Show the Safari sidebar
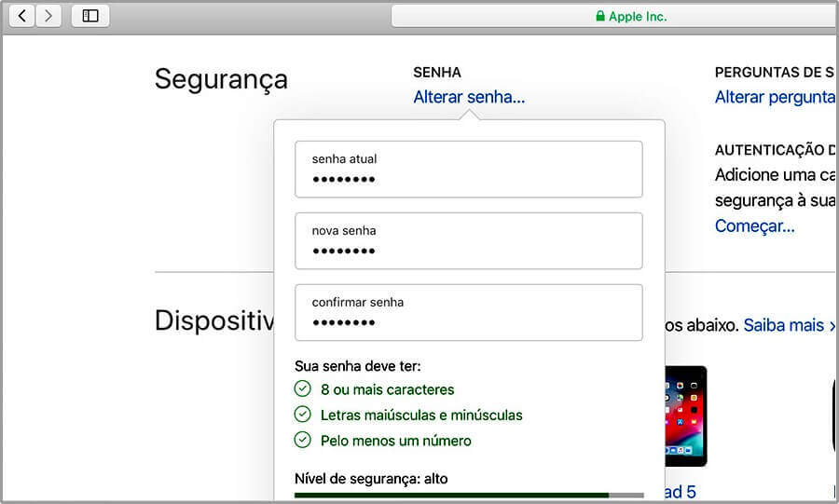Viewport: 839px width, 504px height. pos(90,16)
